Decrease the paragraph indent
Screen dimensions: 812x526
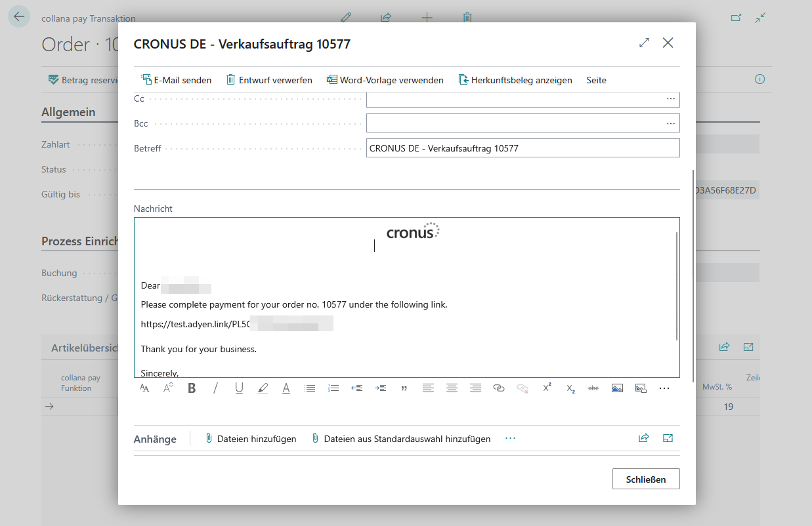(357, 388)
